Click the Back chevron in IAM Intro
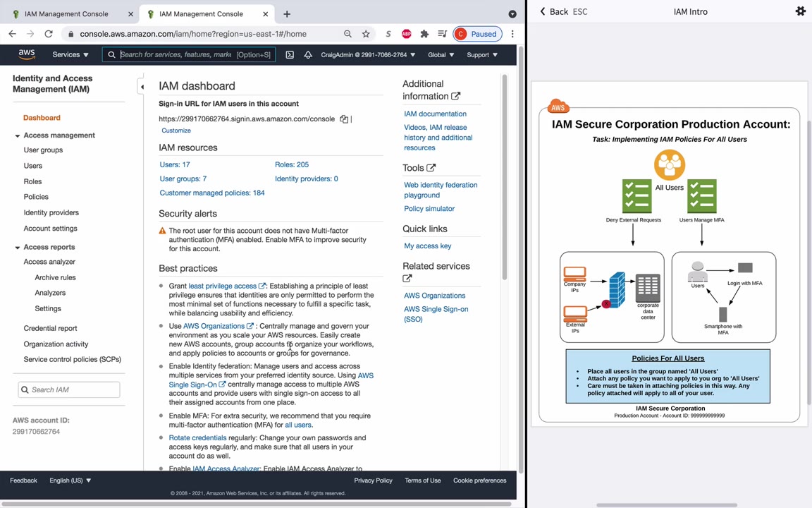812x508 pixels. pyautogui.click(x=542, y=11)
